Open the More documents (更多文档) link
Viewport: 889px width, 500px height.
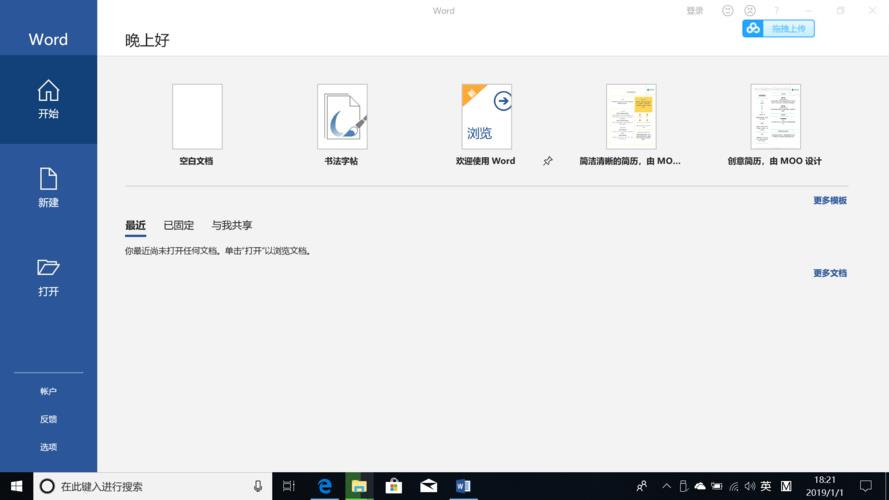click(x=829, y=273)
